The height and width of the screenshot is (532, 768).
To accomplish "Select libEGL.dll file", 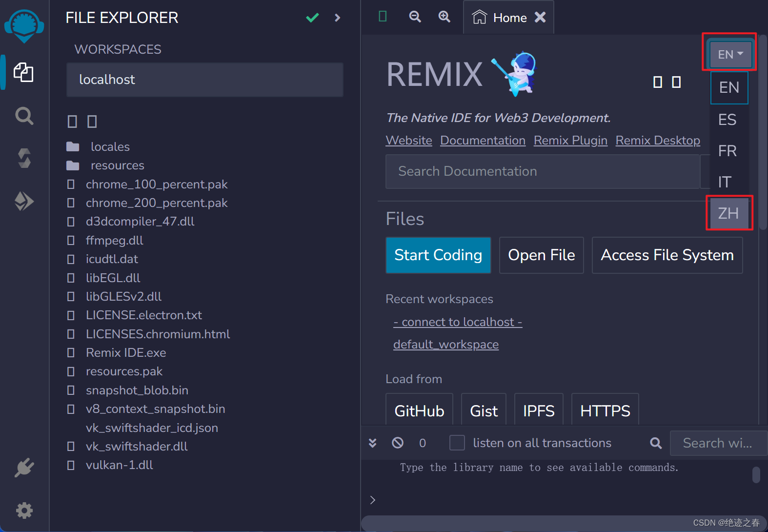I will click(x=113, y=278).
